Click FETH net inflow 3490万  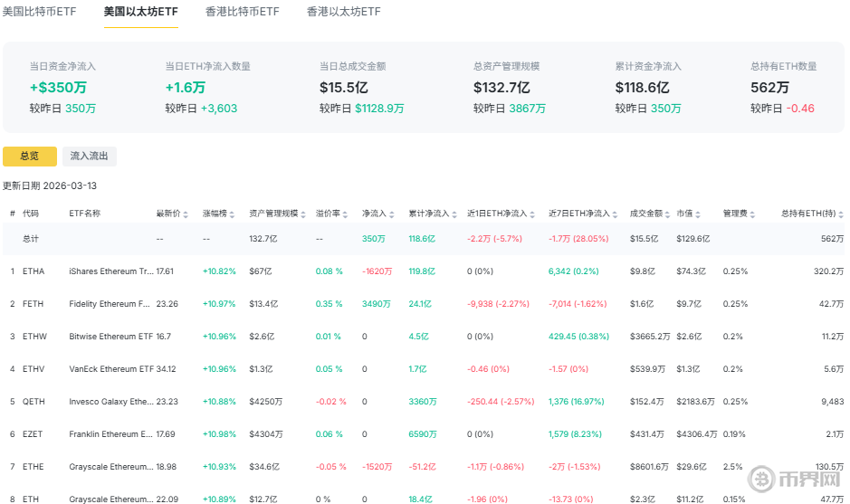377,303
